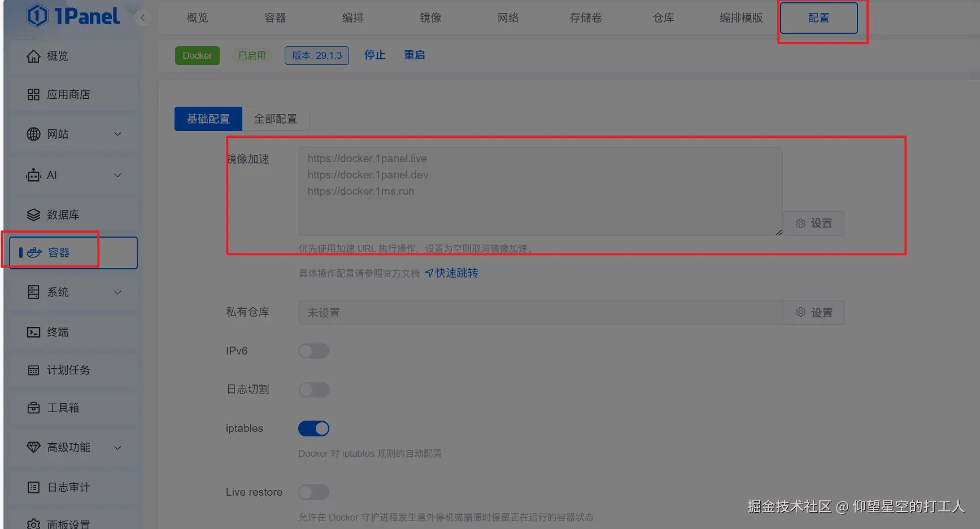Screen dimensions: 980x529
Task: Open 概览 in the sidebar
Action: click(73, 56)
